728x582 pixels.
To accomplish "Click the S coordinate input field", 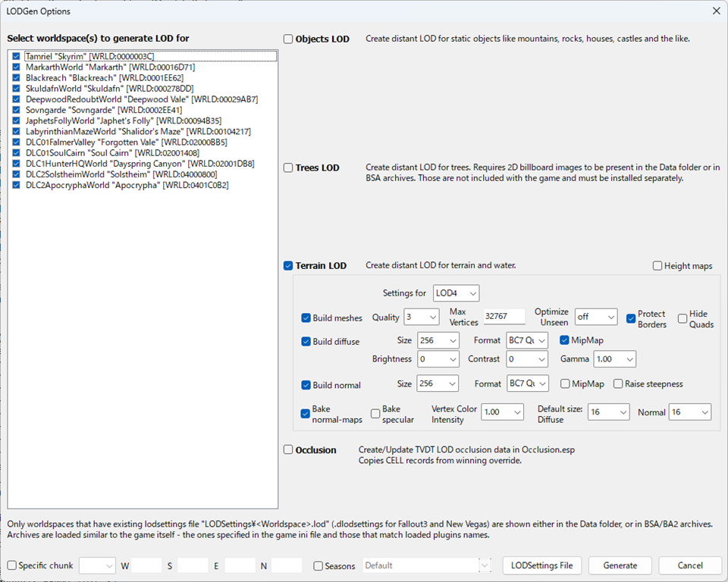I will pyautogui.click(x=193, y=566).
